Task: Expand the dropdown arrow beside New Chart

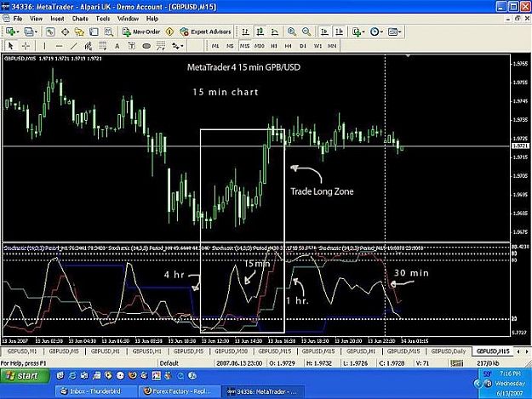Action: point(18,32)
